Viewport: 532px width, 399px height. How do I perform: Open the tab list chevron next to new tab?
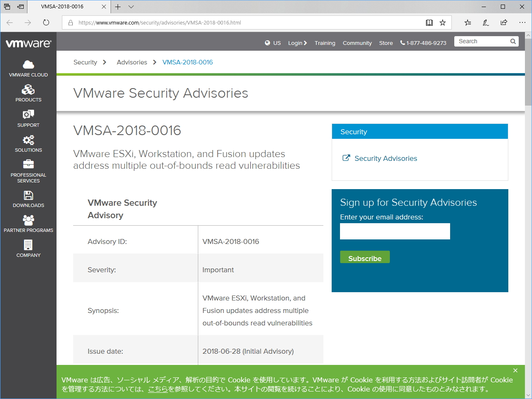pyautogui.click(x=131, y=7)
